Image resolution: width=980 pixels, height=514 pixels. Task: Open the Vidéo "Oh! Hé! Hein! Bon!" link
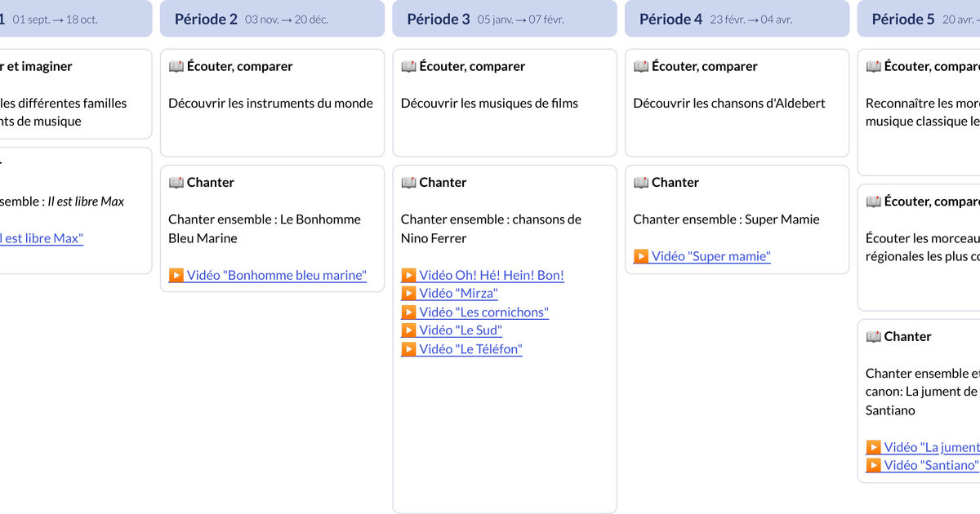483,275
